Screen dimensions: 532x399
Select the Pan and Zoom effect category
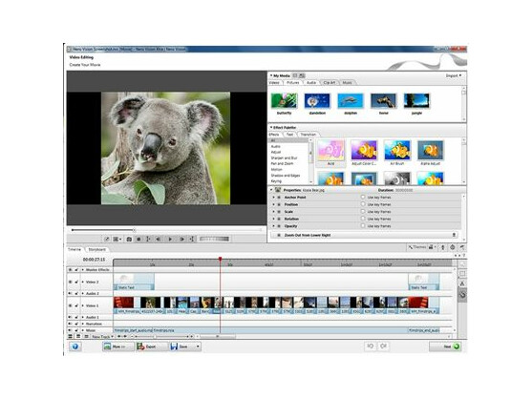click(x=282, y=164)
